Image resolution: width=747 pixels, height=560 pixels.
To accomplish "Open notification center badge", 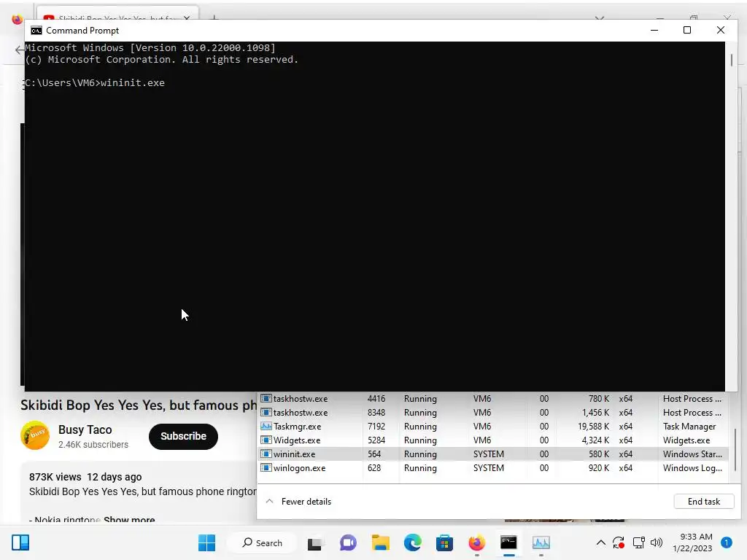I will coord(726,542).
